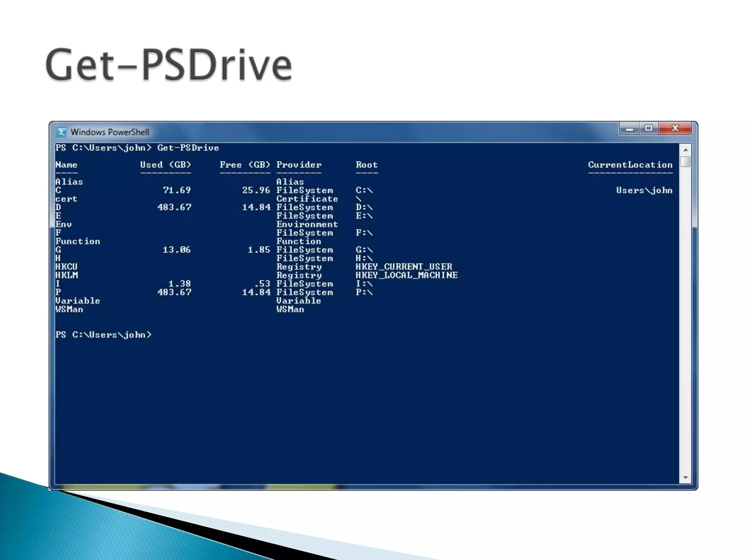Click the 1.38 used value
747x560 pixels.
[x=180, y=284]
